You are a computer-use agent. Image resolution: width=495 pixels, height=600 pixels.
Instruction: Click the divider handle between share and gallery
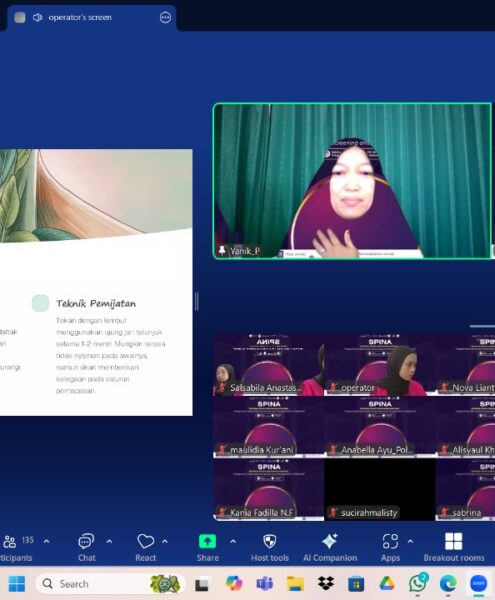coord(197,302)
